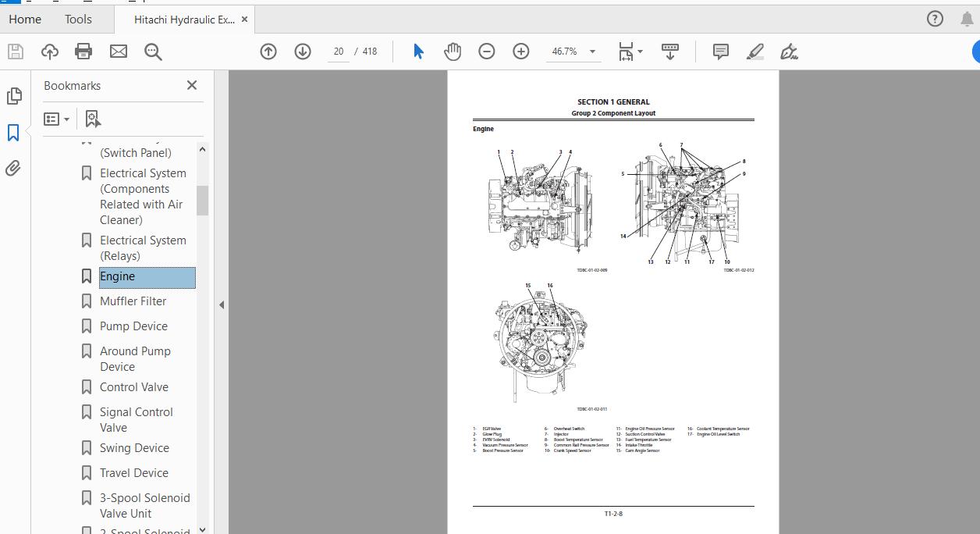Send file by email envelope icon
Viewport: 980px width, 534px height.
tap(119, 52)
